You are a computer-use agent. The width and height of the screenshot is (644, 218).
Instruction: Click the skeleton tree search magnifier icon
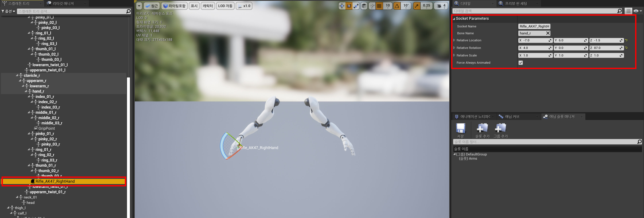pos(128,11)
